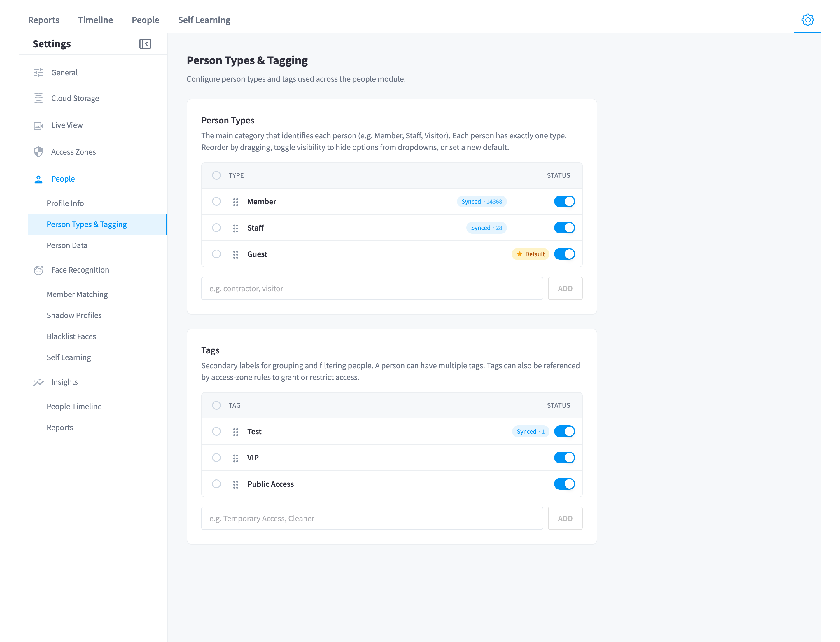Grab the drag handle for Public Access
This screenshot has width=840, height=642.
(x=236, y=484)
